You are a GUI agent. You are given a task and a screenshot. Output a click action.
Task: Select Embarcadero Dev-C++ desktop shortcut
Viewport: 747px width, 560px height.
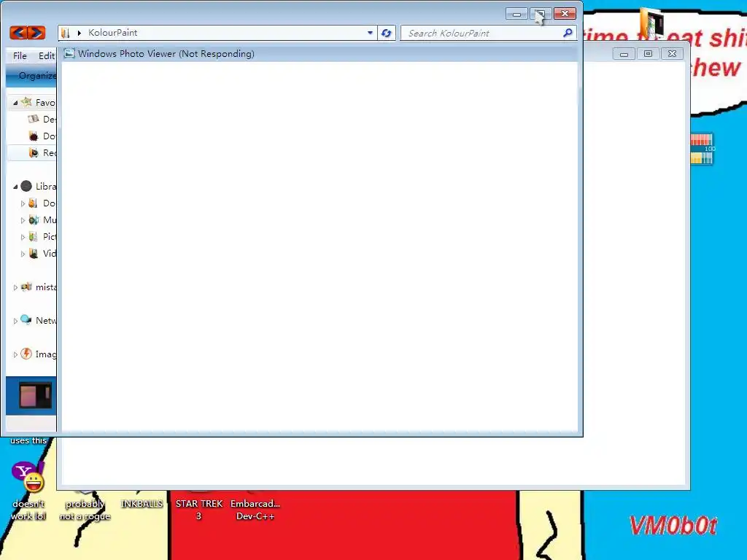pos(255,510)
